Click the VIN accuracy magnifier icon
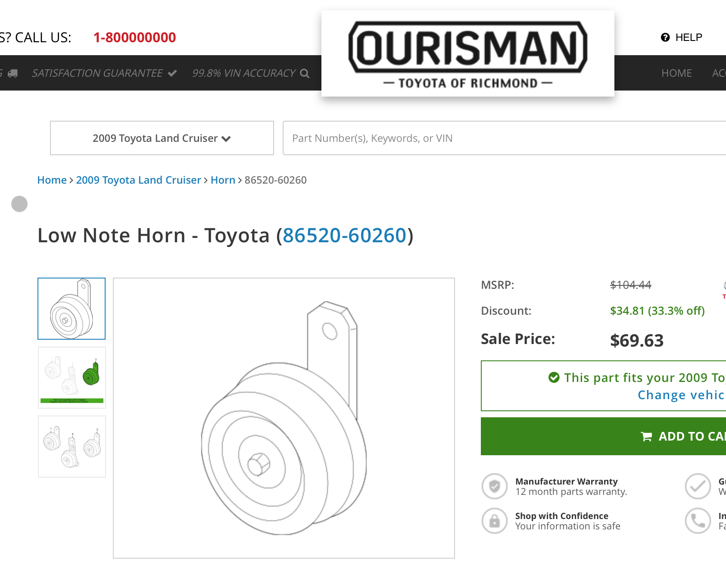Screen dimensions: 726x588 coord(305,73)
